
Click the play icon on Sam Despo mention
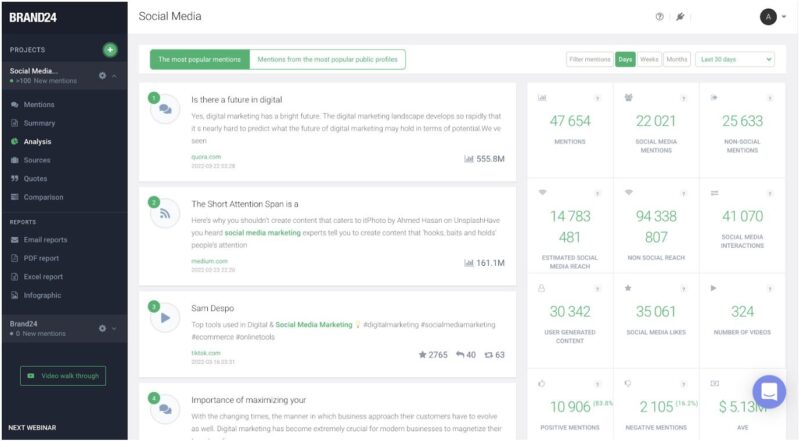165,317
